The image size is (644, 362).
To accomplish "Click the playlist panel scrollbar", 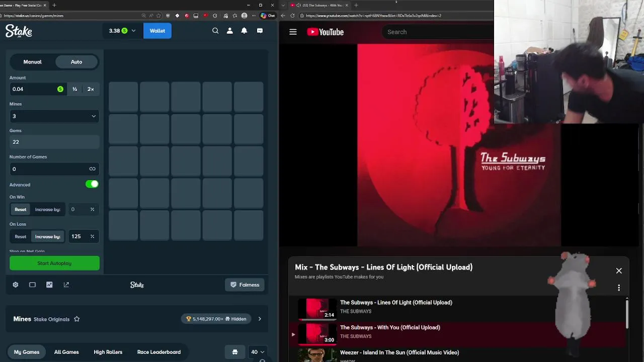I will [627, 314].
